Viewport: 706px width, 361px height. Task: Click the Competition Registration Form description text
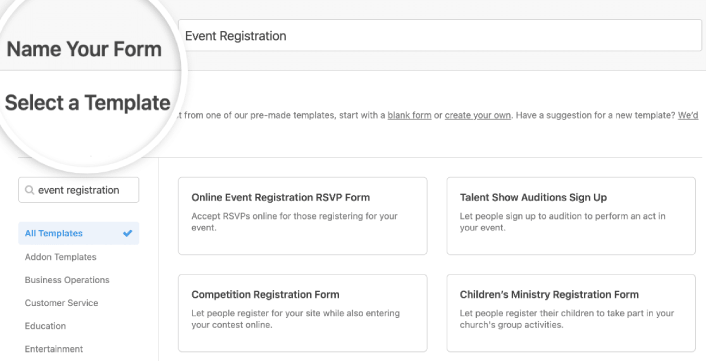tap(295, 319)
